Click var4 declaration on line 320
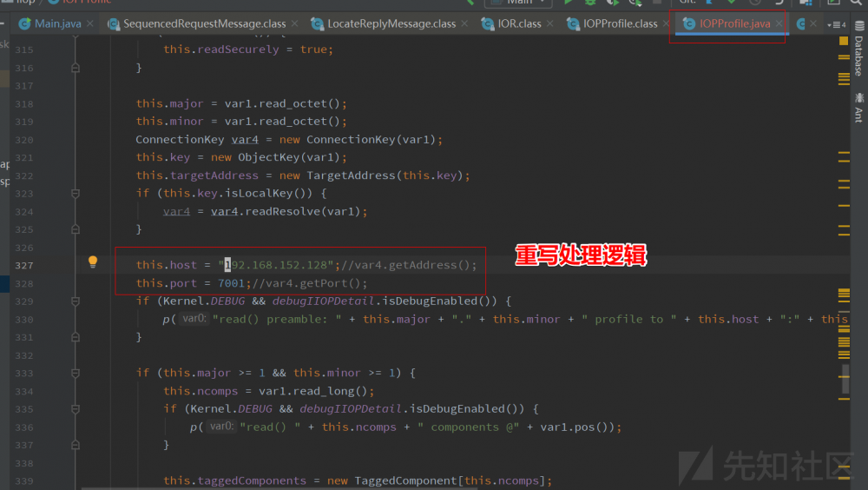The width and height of the screenshot is (868, 490). click(245, 140)
